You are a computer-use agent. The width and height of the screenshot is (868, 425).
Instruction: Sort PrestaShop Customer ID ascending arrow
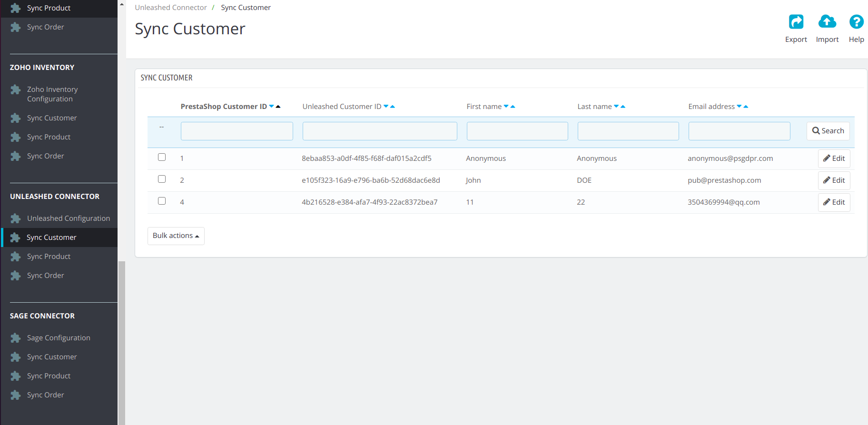point(278,107)
